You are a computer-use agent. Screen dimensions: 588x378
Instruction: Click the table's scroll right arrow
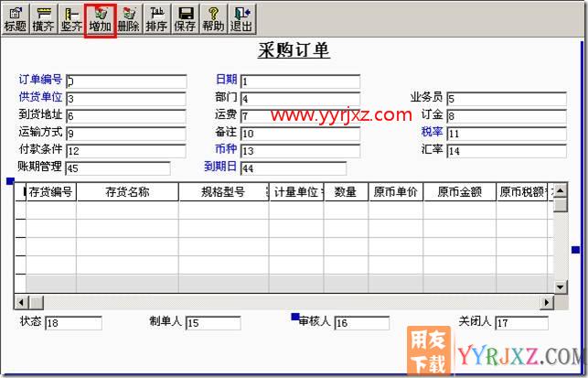tap(547, 302)
